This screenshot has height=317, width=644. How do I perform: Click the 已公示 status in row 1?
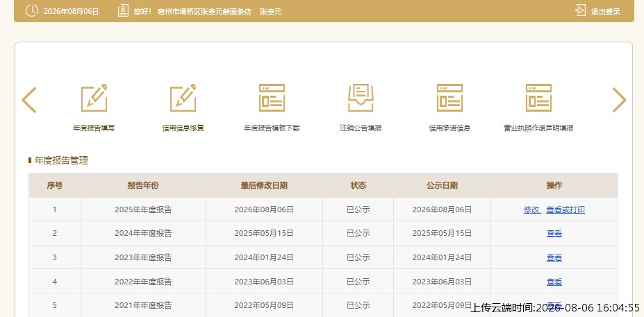[x=358, y=209]
